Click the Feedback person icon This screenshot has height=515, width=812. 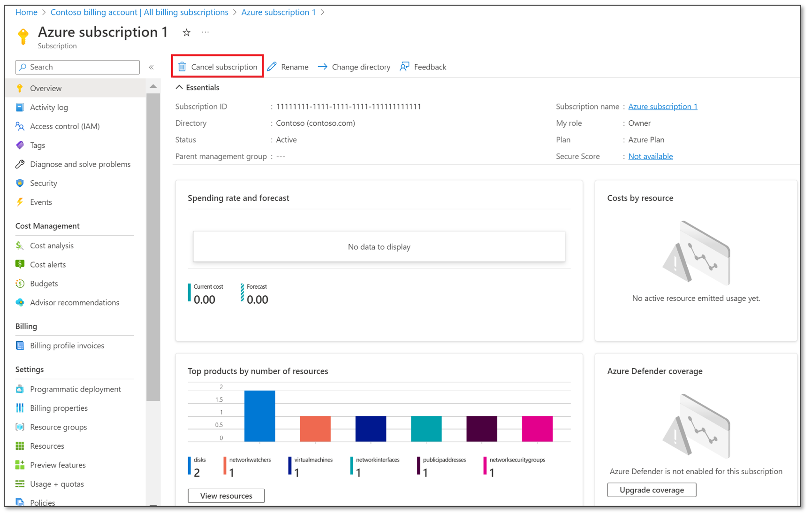404,67
